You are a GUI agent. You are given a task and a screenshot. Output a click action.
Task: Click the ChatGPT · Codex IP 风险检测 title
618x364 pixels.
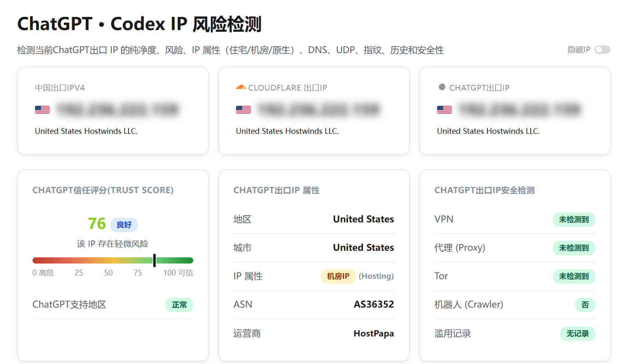(139, 24)
